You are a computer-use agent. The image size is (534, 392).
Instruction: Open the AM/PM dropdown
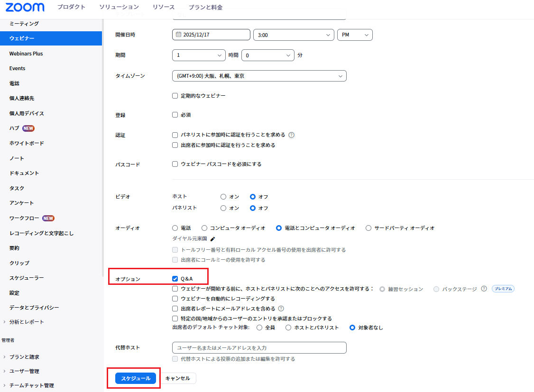click(x=354, y=35)
